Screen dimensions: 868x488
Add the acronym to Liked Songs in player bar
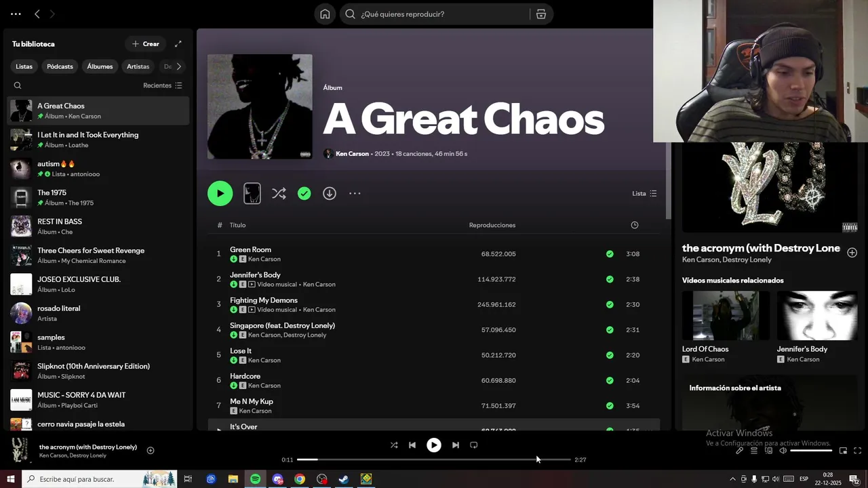151,451
